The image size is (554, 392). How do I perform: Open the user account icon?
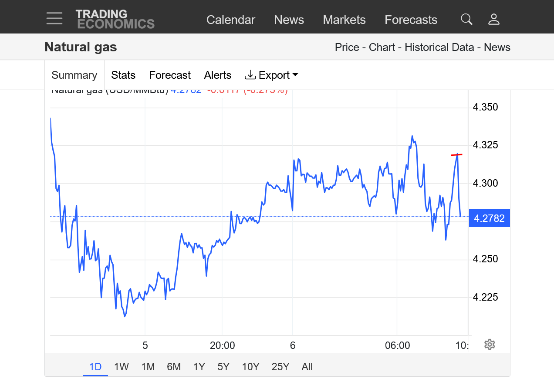[x=493, y=19]
